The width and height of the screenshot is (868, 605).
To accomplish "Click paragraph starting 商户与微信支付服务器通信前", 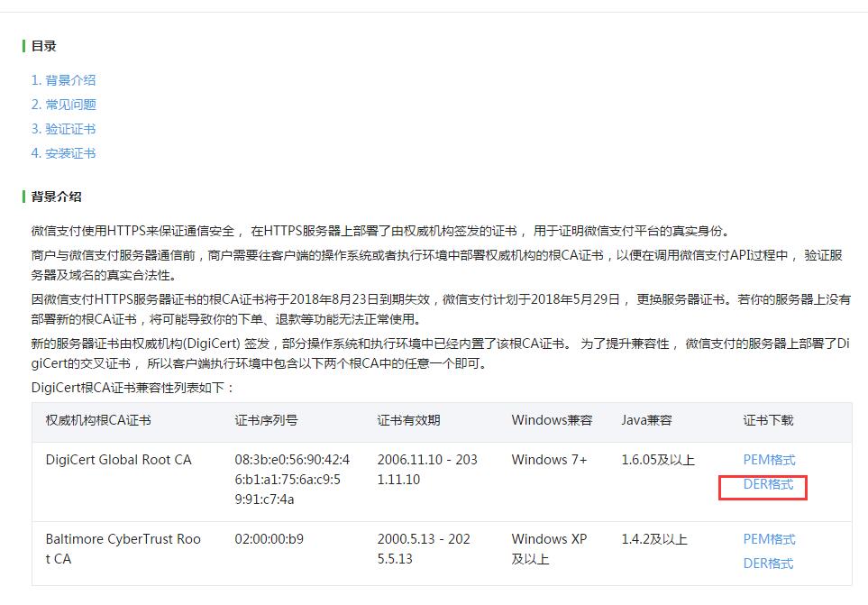I will pyautogui.click(x=437, y=265).
